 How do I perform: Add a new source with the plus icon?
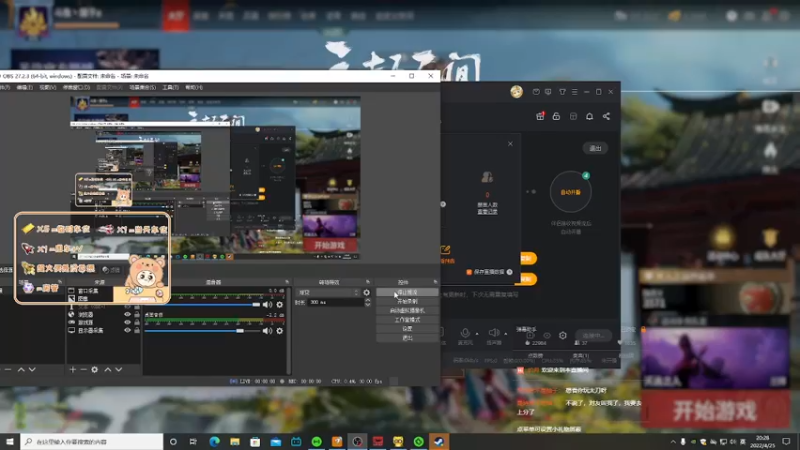[x=72, y=369]
